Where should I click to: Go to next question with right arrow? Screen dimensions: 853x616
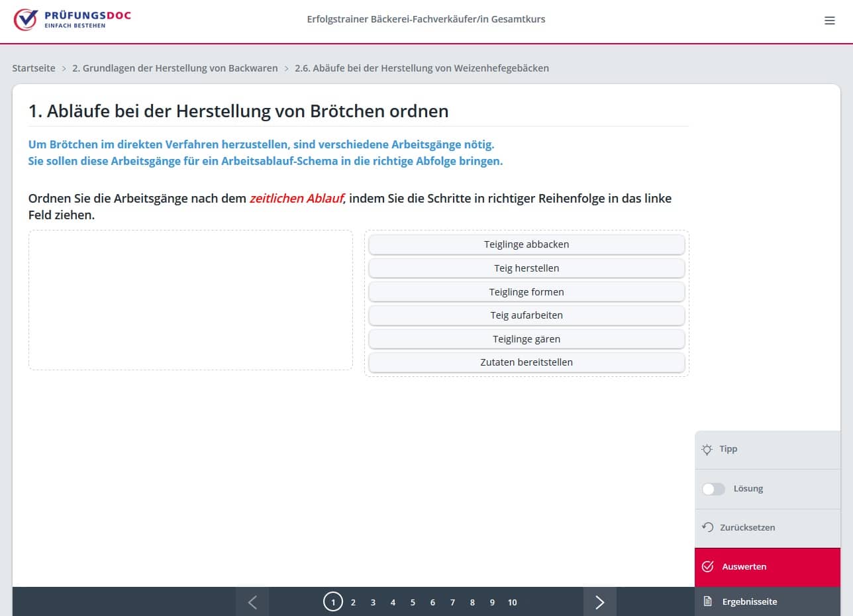[599, 602]
